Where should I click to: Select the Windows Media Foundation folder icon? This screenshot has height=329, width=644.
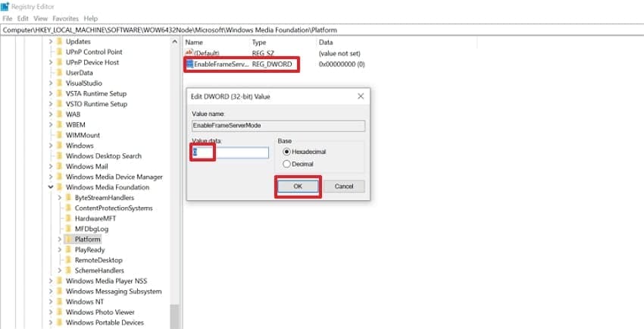point(59,187)
